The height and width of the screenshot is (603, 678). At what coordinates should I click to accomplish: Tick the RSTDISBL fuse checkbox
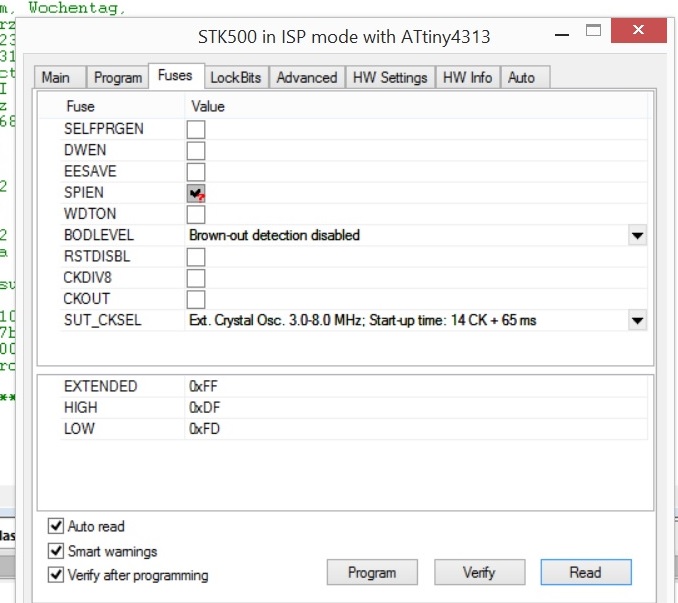[196, 257]
